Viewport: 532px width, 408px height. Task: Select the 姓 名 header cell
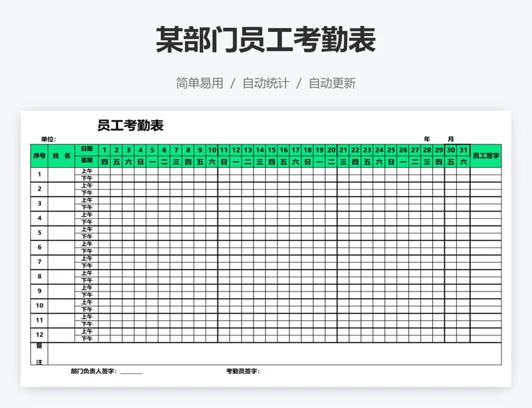coord(61,156)
